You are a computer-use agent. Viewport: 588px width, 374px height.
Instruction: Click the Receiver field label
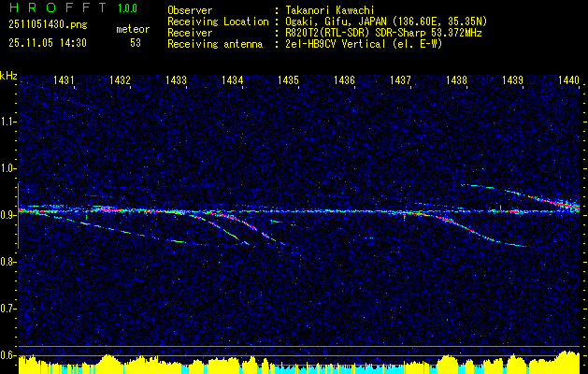(190, 33)
